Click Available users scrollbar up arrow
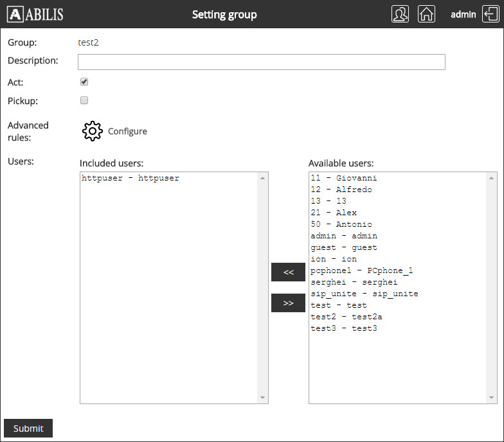The image size is (504, 442). click(492, 178)
